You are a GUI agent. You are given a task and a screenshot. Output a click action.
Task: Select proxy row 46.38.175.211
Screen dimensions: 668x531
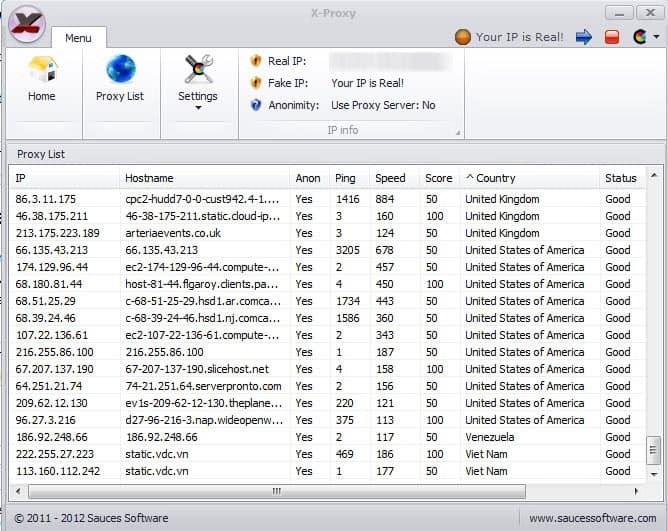tap(328, 216)
